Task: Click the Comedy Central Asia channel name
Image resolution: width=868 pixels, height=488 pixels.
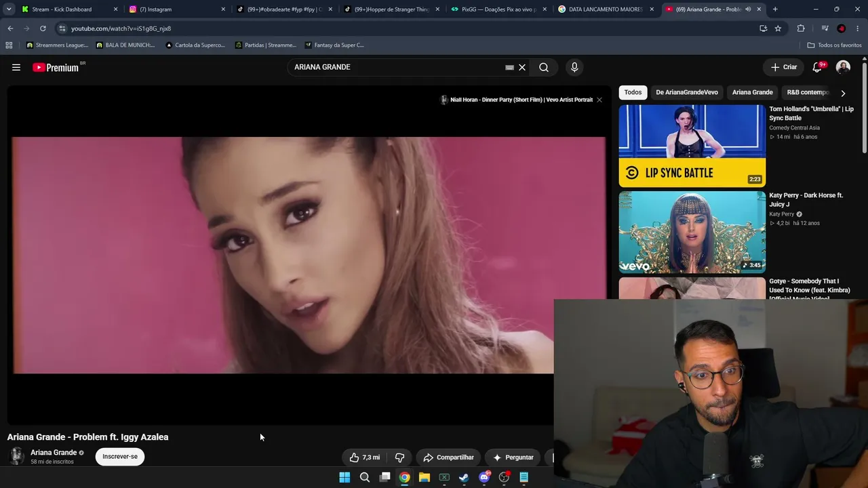Action: pos(794,127)
